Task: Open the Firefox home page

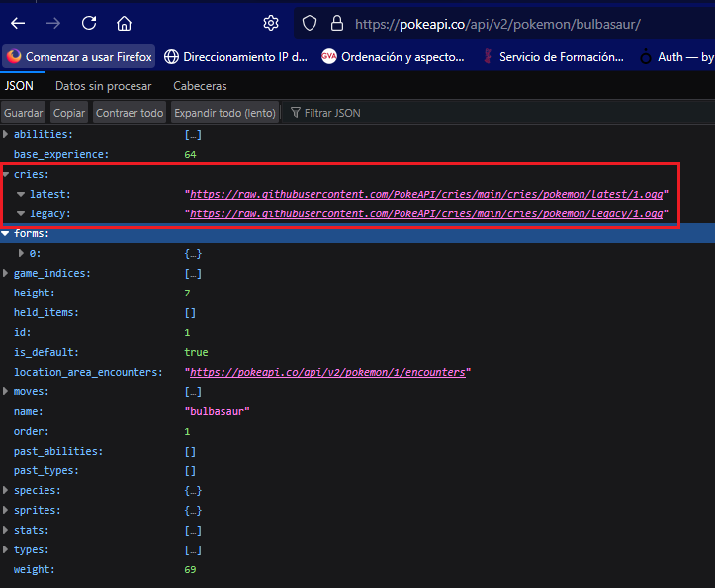Action: point(124,23)
